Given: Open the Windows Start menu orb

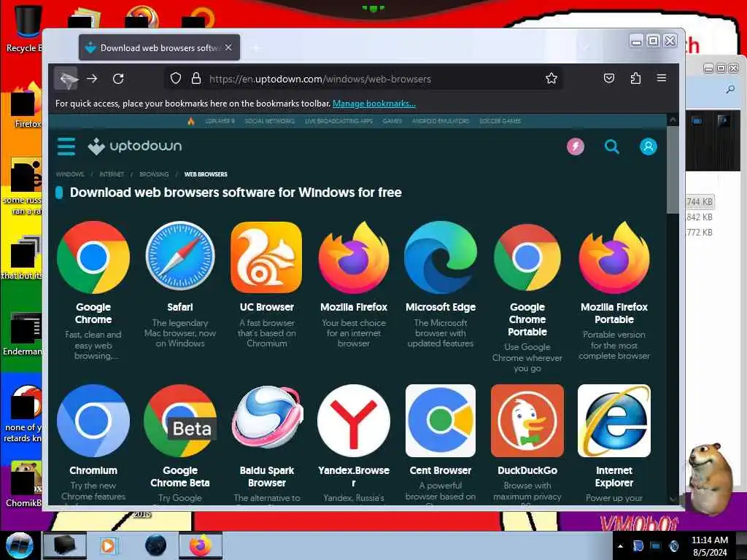Looking at the screenshot, I should tap(20, 545).
